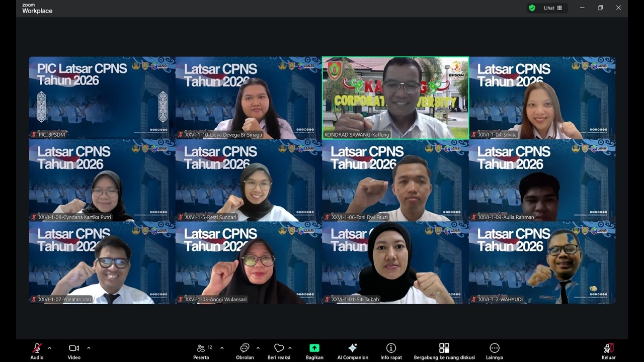Screen dimensions: 644x362
Task: Click Bergabung ke ruang diskusi
Action: coord(444,351)
